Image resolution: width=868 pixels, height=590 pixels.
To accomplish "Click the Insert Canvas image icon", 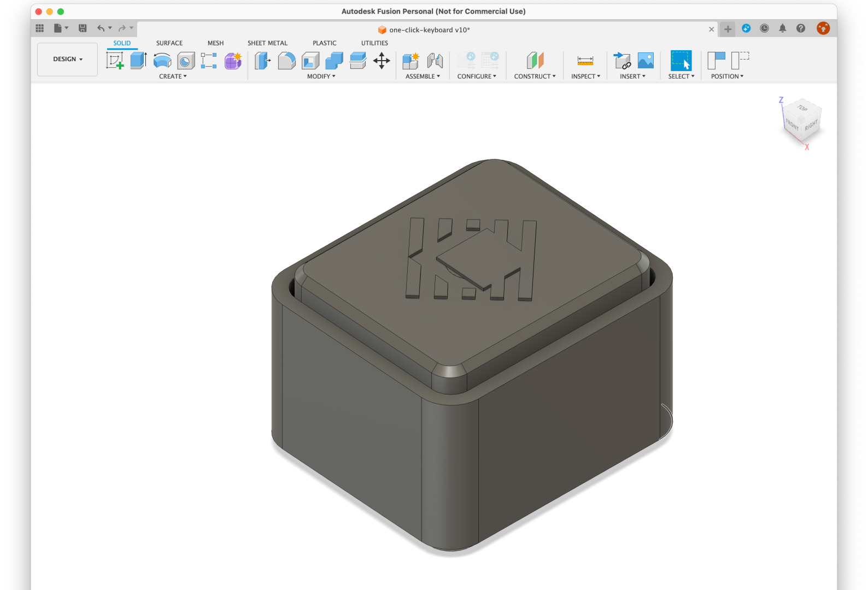I will (646, 61).
